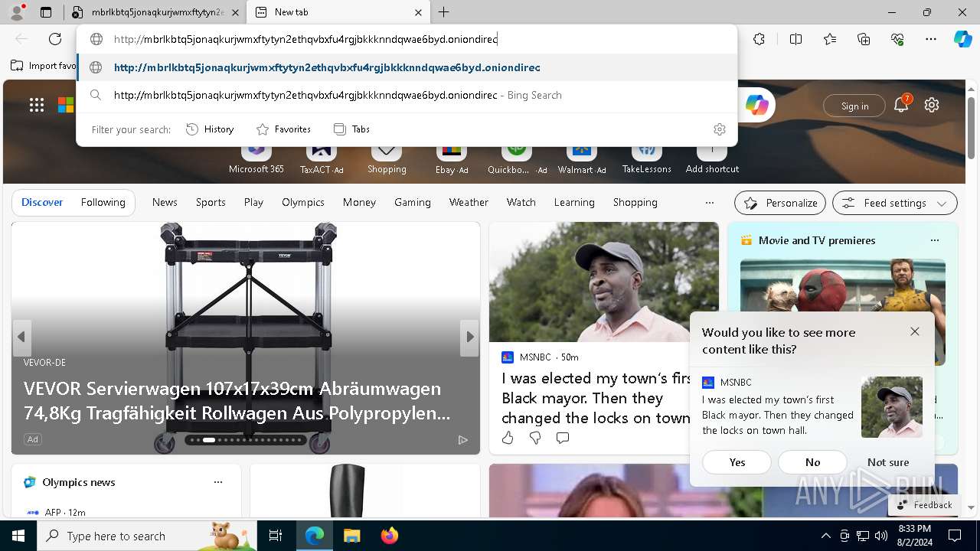Close the New tab tab
The width and height of the screenshot is (980, 551).
tap(418, 12)
